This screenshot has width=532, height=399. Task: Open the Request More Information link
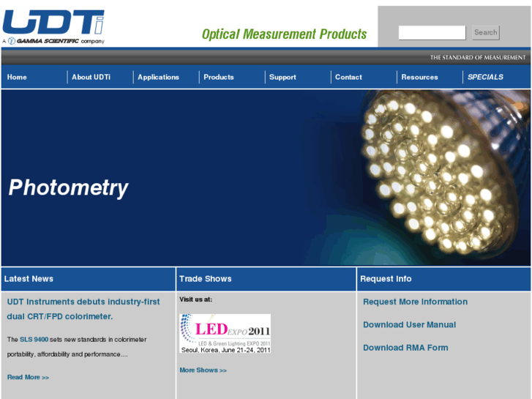click(415, 302)
